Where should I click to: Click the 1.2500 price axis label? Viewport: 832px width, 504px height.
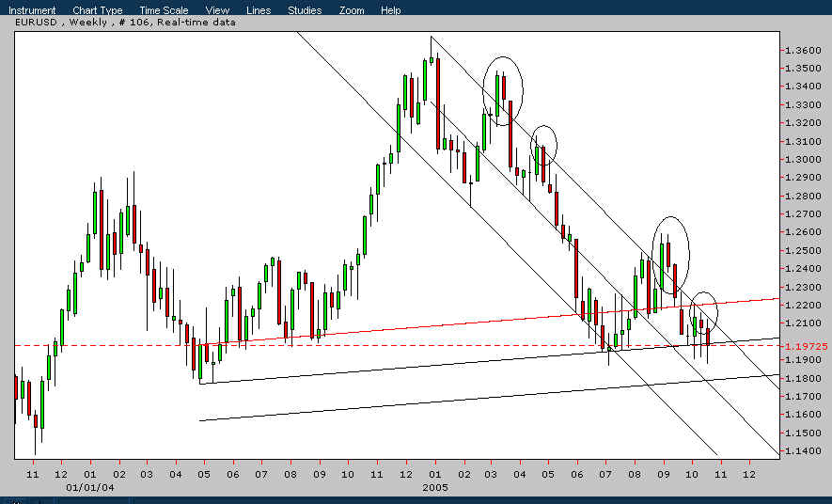[x=803, y=250]
